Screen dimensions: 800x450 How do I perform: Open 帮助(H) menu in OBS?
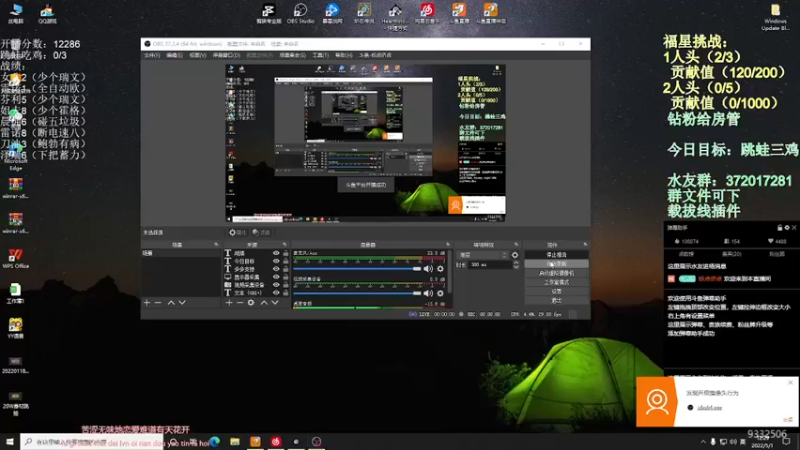[343, 55]
